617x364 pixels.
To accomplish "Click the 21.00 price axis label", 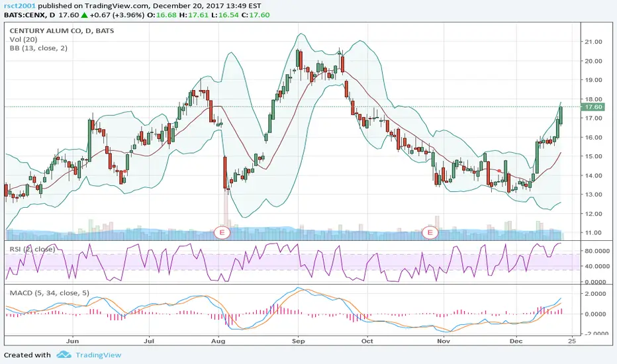I will click(x=593, y=42).
